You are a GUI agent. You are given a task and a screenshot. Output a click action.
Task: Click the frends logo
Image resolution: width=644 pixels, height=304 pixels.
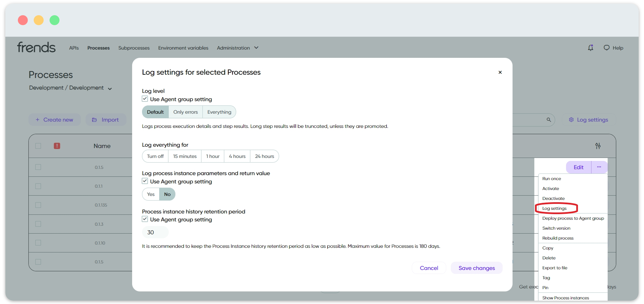click(36, 48)
